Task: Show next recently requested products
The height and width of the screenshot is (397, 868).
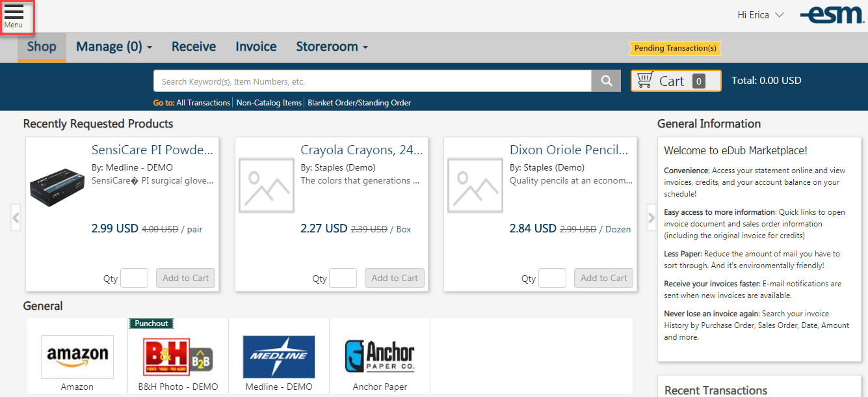Action: (651, 218)
